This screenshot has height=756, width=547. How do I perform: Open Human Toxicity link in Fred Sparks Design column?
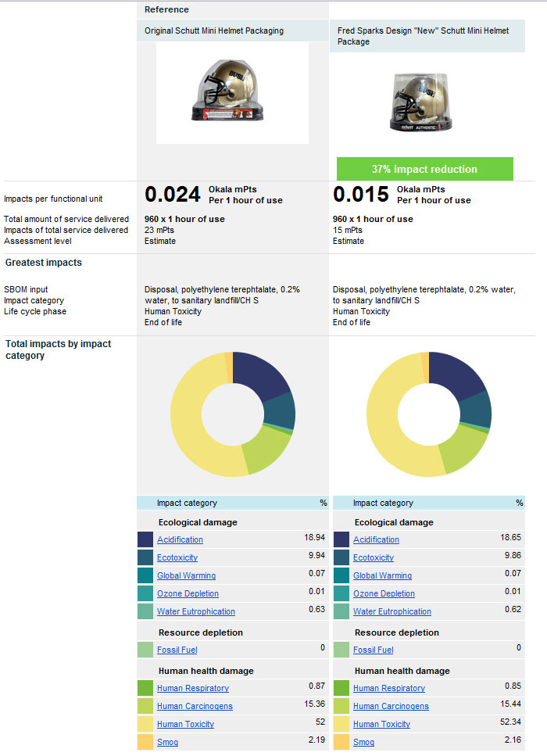(381, 724)
